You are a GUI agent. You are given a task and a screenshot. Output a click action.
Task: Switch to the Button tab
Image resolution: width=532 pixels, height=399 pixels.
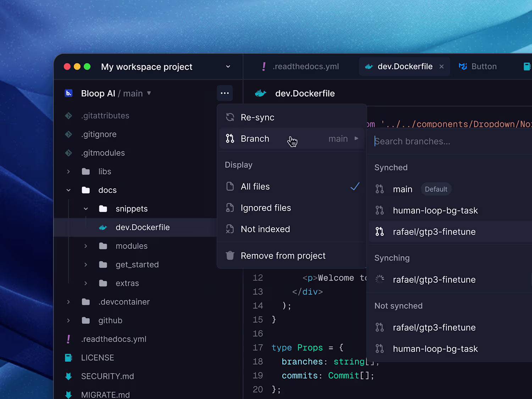pyautogui.click(x=478, y=66)
